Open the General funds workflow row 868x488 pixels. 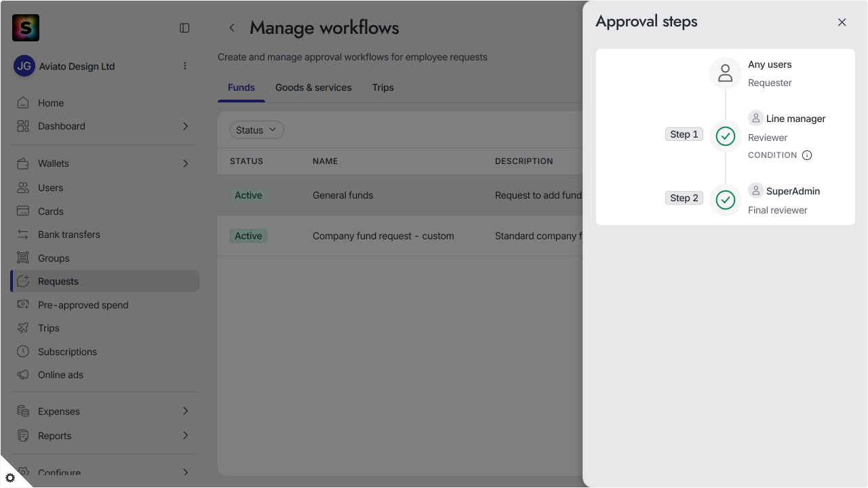(400, 195)
